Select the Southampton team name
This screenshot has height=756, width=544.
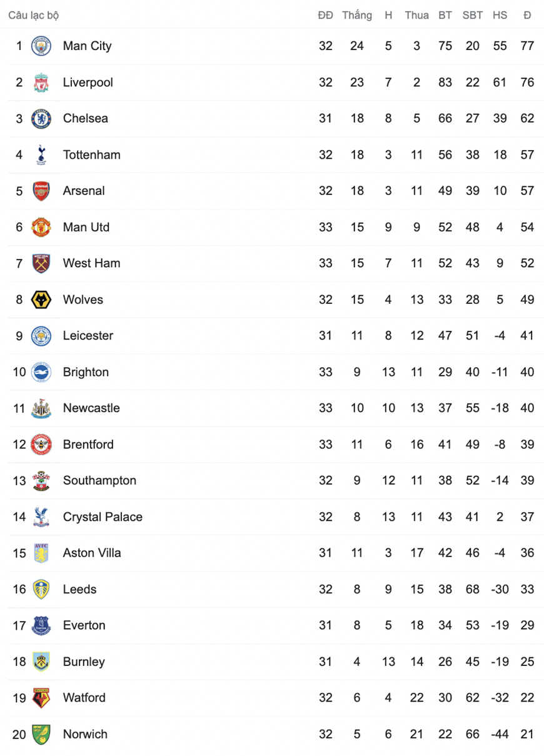coord(99,481)
